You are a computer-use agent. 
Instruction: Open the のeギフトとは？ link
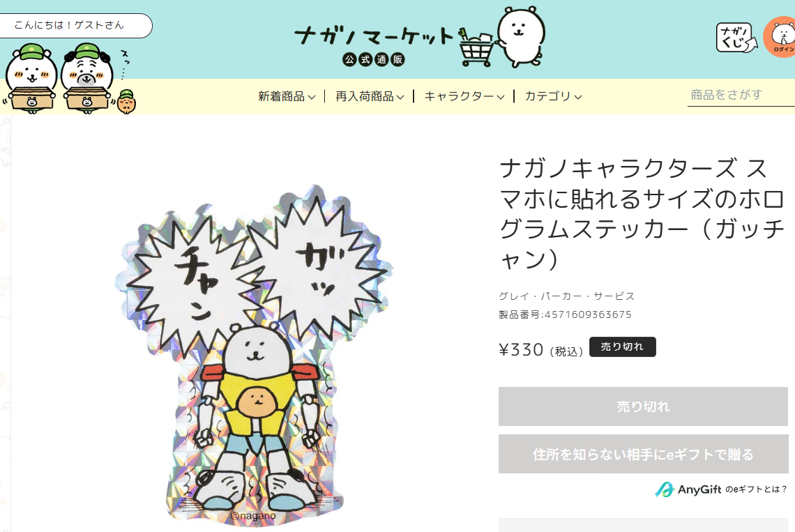click(x=755, y=489)
